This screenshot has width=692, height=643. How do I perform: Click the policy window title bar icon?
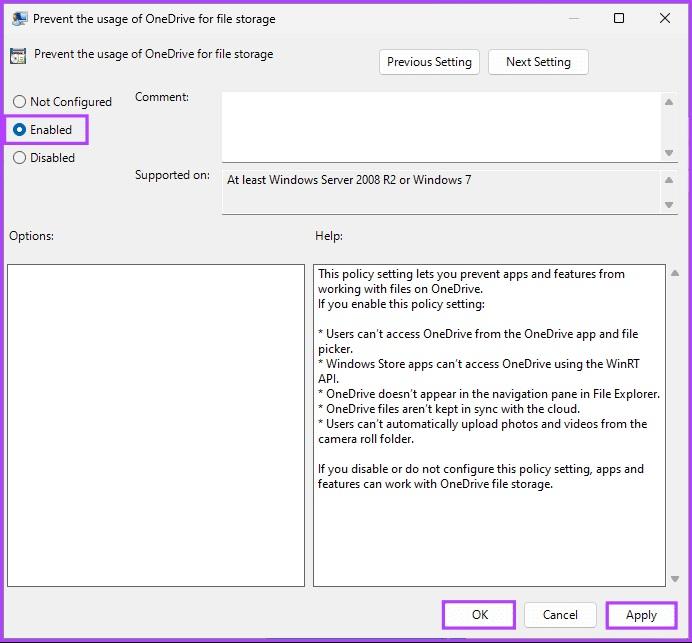19,19
